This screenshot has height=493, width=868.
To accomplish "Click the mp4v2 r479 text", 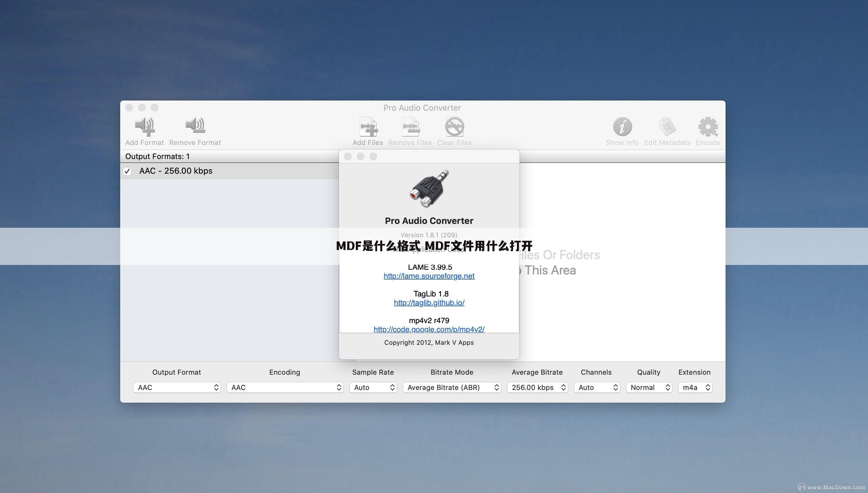I will 429,320.
